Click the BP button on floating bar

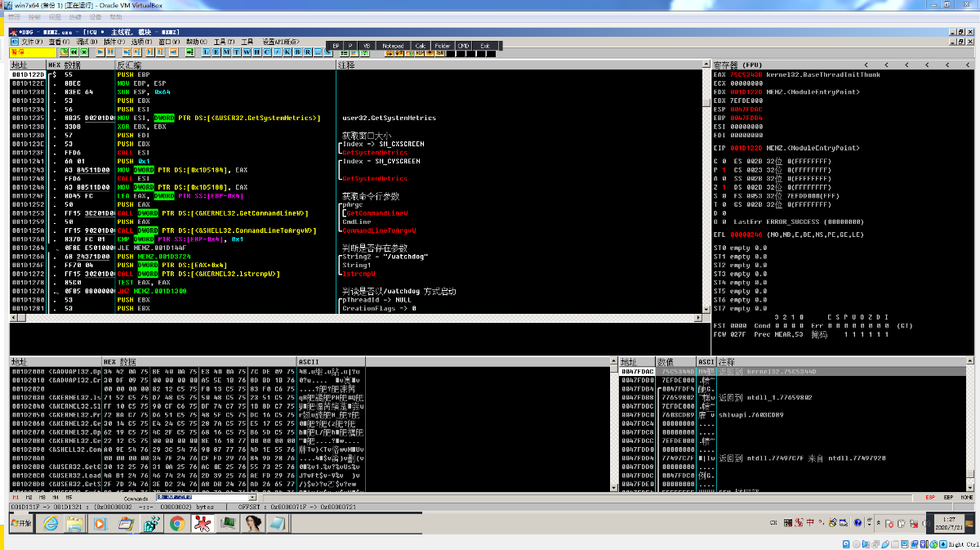[x=336, y=46]
